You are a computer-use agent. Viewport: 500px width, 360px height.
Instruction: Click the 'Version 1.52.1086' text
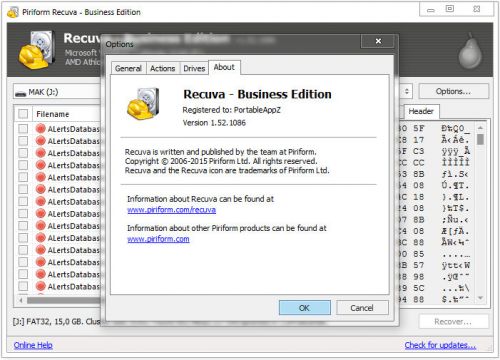point(214,123)
